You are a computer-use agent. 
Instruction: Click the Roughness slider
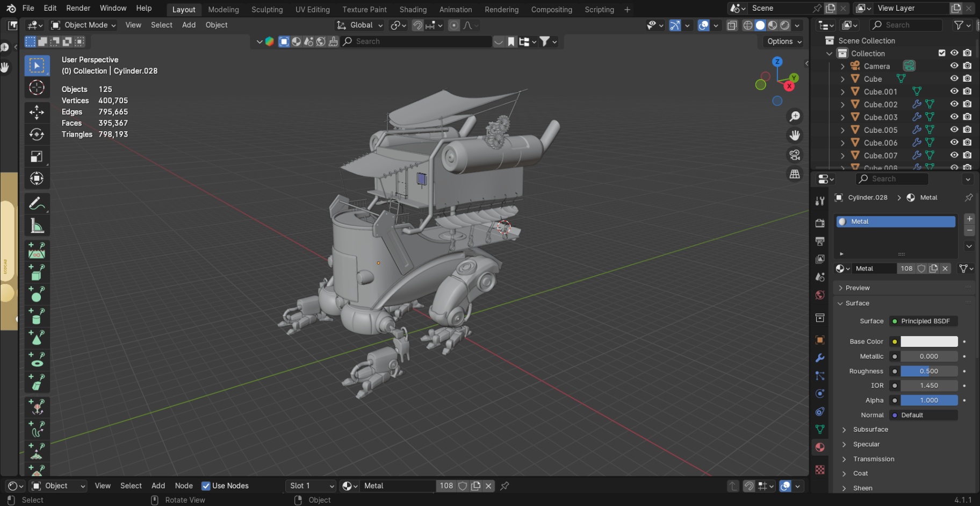point(928,371)
